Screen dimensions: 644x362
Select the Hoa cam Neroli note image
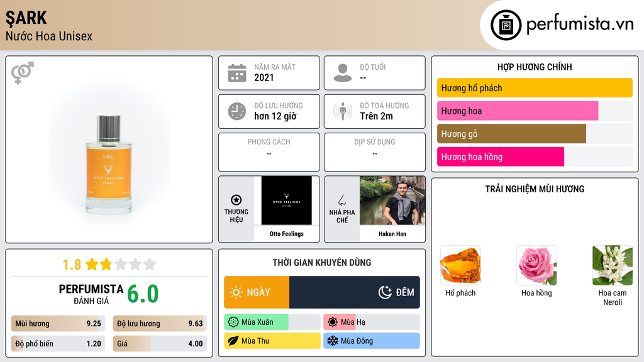pyautogui.click(x=613, y=266)
